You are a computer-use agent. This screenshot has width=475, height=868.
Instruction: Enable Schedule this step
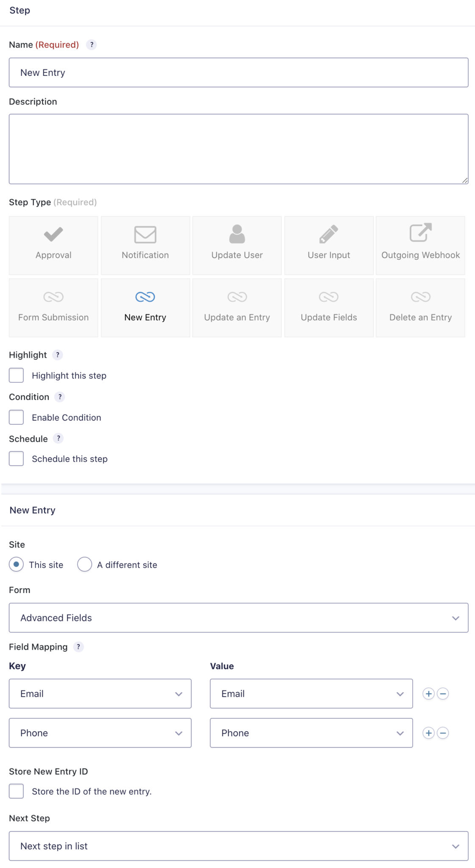pyautogui.click(x=16, y=458)
